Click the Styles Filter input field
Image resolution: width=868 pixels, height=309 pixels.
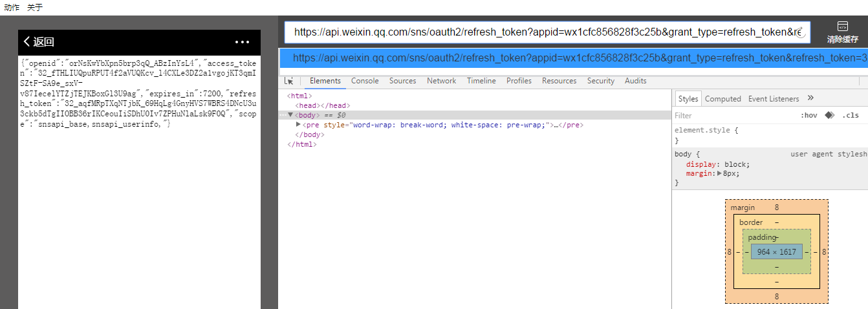pos(731,115)
